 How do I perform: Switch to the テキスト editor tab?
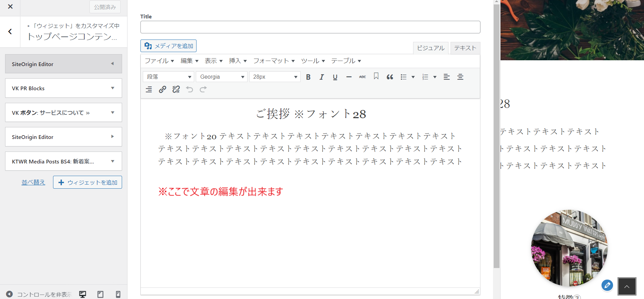[465, 48]
